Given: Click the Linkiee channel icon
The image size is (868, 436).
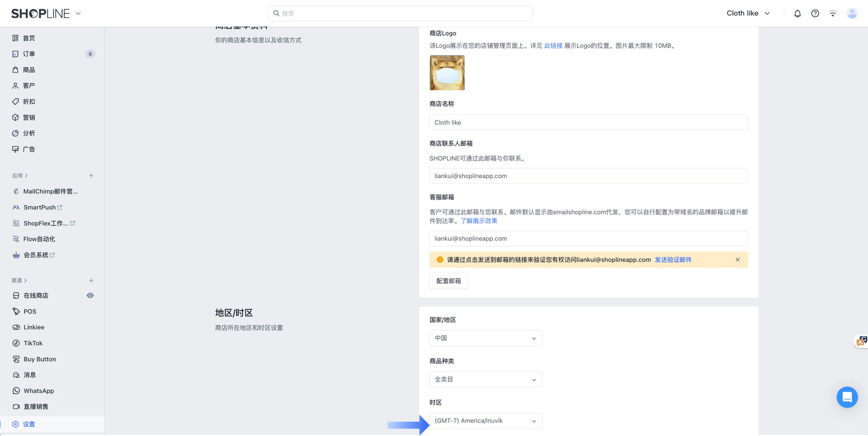Looking at the screenshot, I should point(16,327).
